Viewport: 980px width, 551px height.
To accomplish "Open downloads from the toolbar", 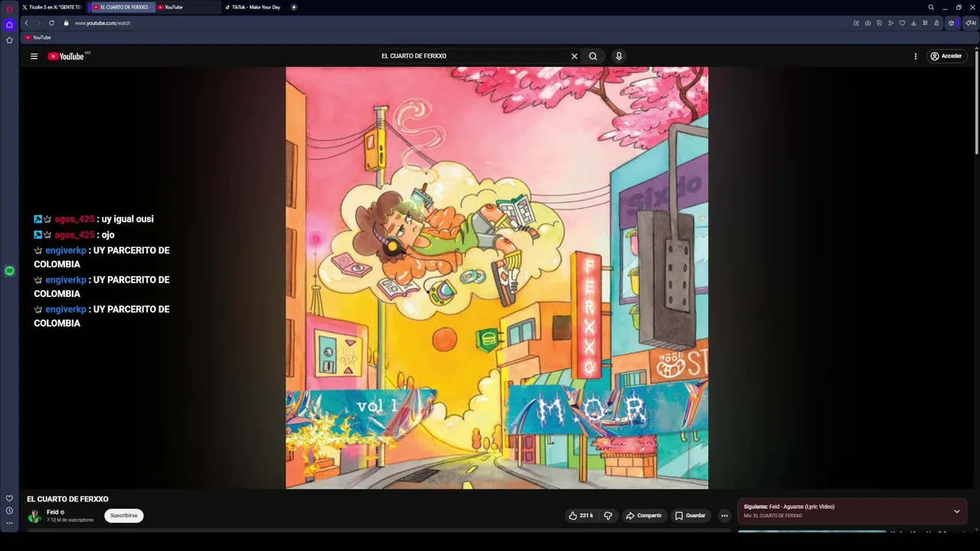I will (x=913, y=23).
